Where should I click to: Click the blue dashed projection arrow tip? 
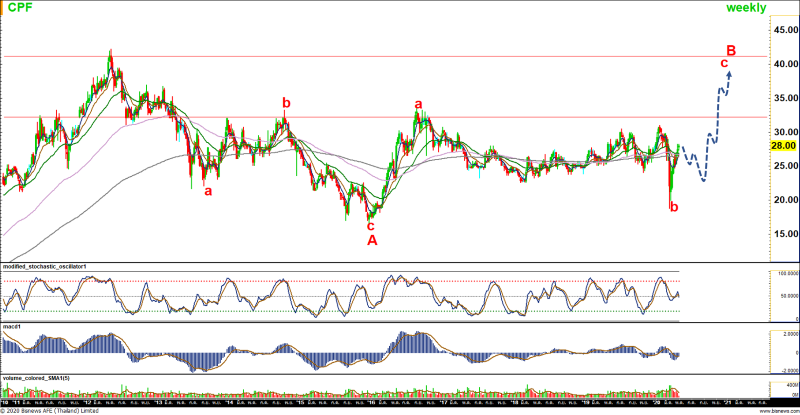click(x=730, y=73)
